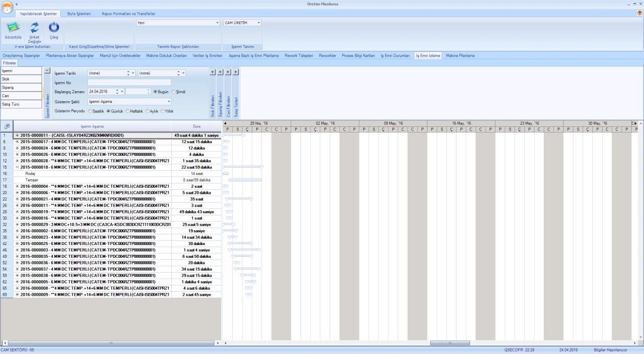Click the Çıkış power icon
The width and height of the screenshot is (644, 354).
coord(54,28)
